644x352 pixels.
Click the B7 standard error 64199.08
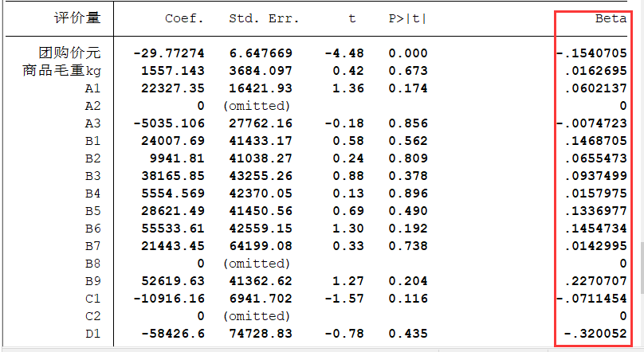[x=261, y=246]
